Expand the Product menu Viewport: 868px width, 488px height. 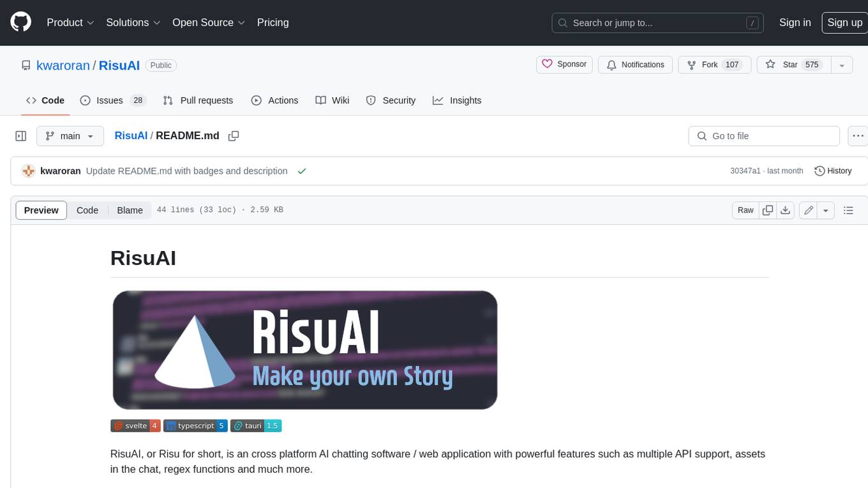tap(70, 22)
